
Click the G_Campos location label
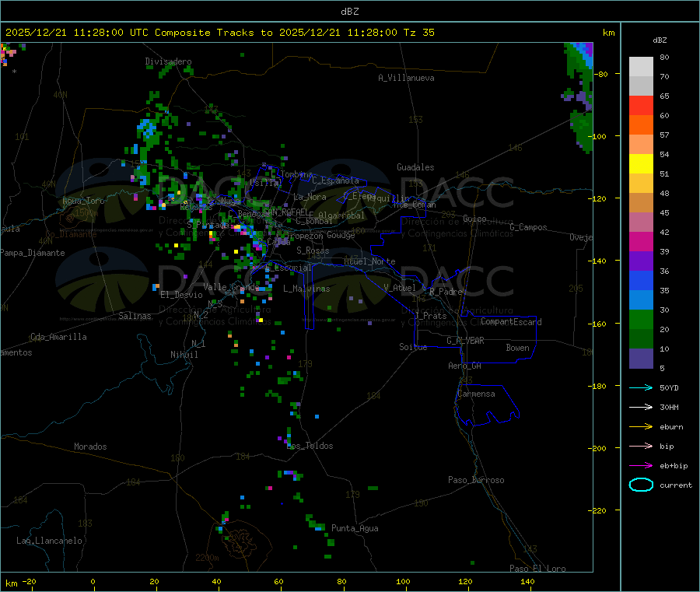click(529, 227)
